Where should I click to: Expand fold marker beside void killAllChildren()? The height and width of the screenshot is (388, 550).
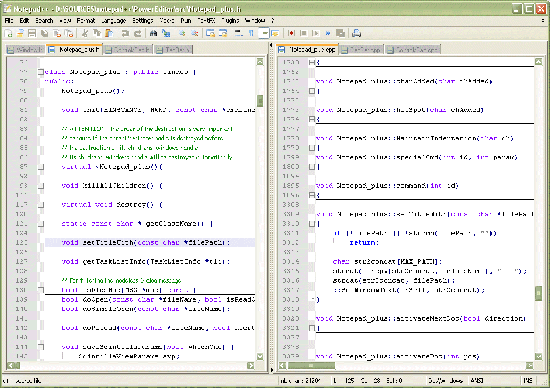41,186
